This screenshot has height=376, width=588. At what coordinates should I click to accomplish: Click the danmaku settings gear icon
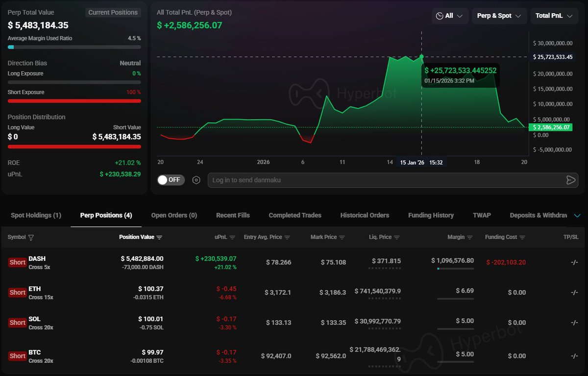tap(196, 180)
